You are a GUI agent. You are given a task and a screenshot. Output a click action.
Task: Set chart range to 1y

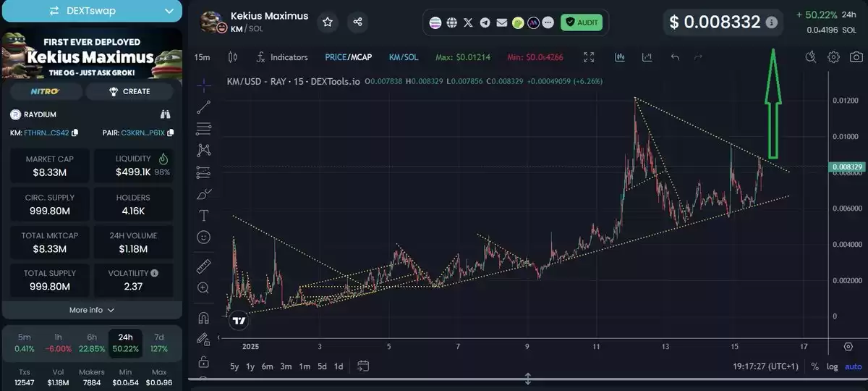(250, 366)
